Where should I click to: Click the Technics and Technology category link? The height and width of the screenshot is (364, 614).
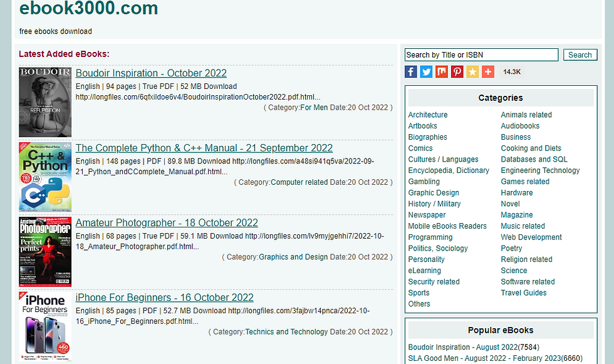click(x=286, y=331)
